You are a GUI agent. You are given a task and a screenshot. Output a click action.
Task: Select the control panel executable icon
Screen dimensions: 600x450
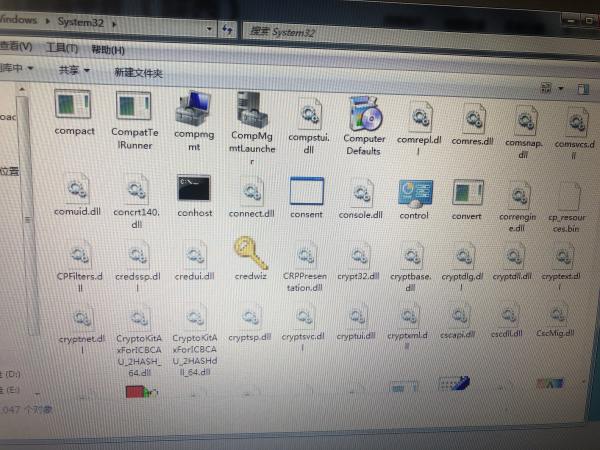tap(414, 193)
